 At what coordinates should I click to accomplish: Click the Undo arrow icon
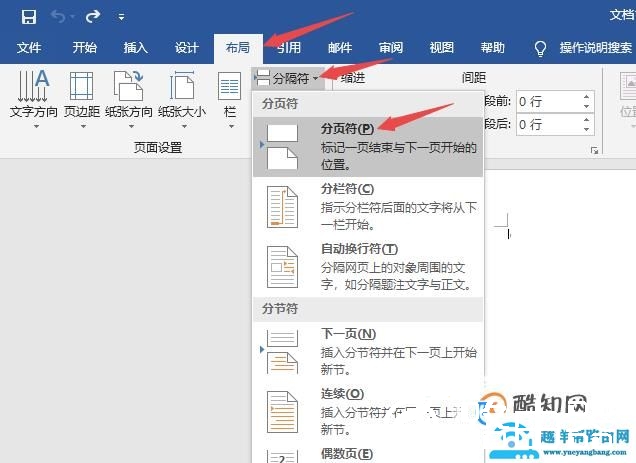58,17
